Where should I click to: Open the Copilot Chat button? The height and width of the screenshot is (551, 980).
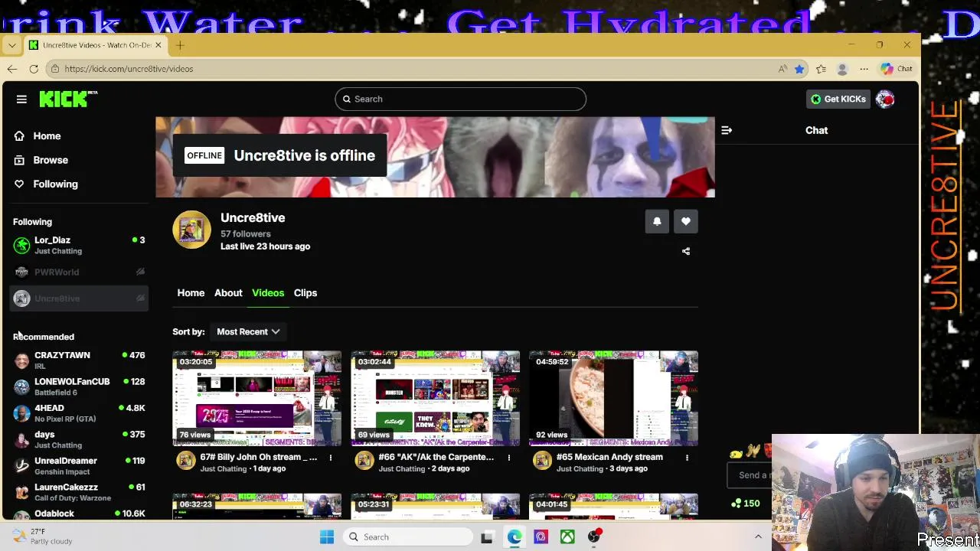[x=897, y=69]
